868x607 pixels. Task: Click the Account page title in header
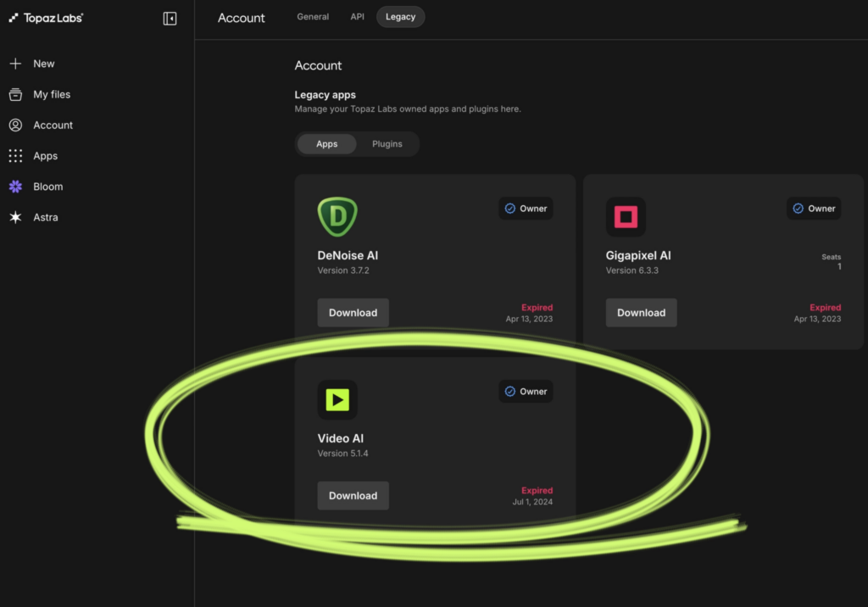[x=242, y=18]
